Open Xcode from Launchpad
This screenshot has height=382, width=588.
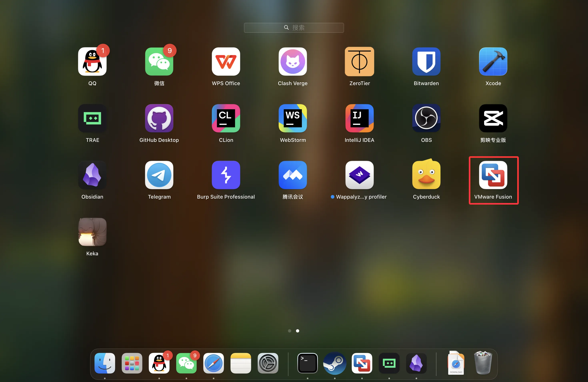click(x=493, y=62)
